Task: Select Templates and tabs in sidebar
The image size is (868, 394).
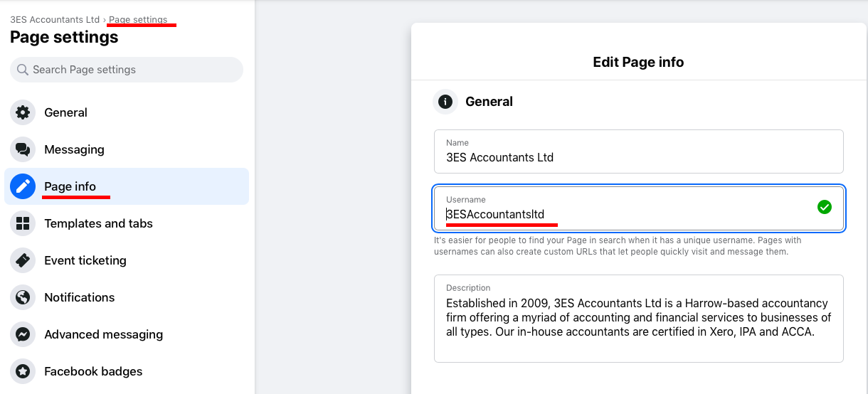Action: (x=98, y=223)
